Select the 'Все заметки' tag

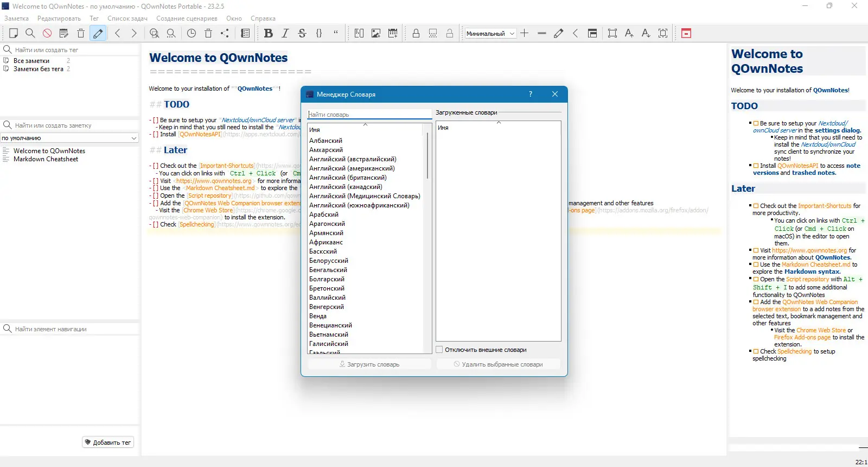tap(31, 61)
